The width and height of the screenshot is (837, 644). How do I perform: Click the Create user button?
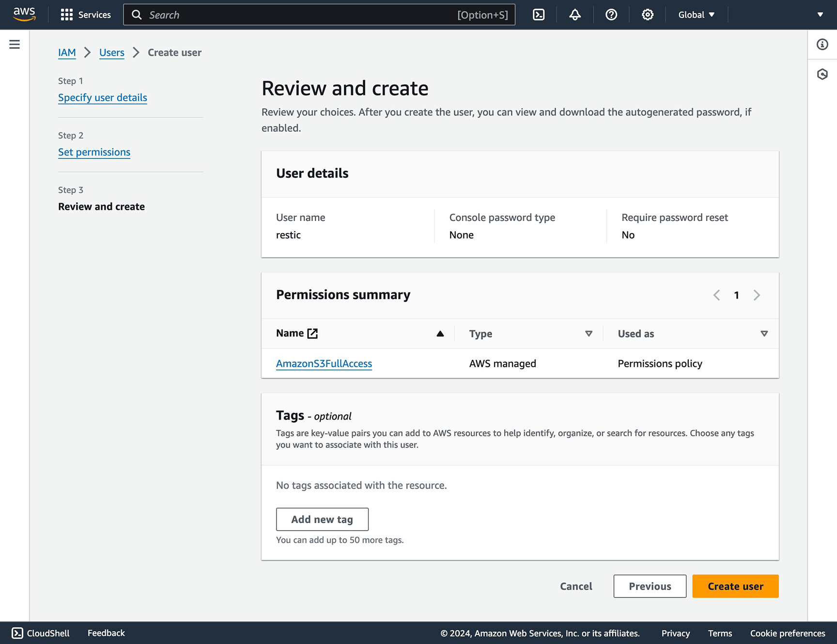pos(735,586)
